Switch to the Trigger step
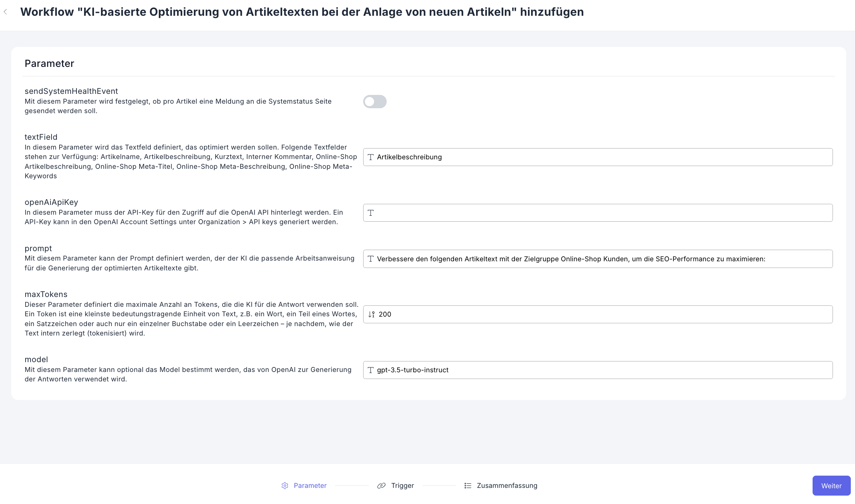Screen dimensions: 855x504 [x=402, y=485]
